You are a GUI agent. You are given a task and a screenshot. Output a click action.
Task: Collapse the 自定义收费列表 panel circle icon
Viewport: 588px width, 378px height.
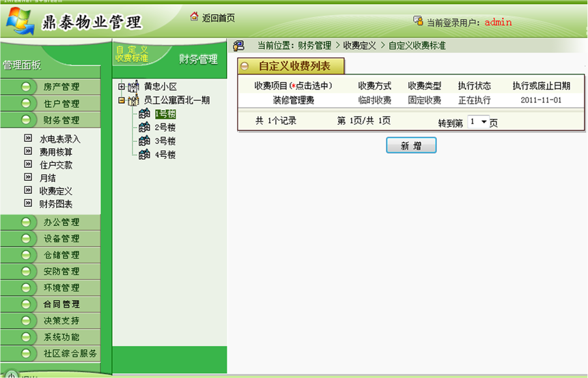(x=245, y=66)
